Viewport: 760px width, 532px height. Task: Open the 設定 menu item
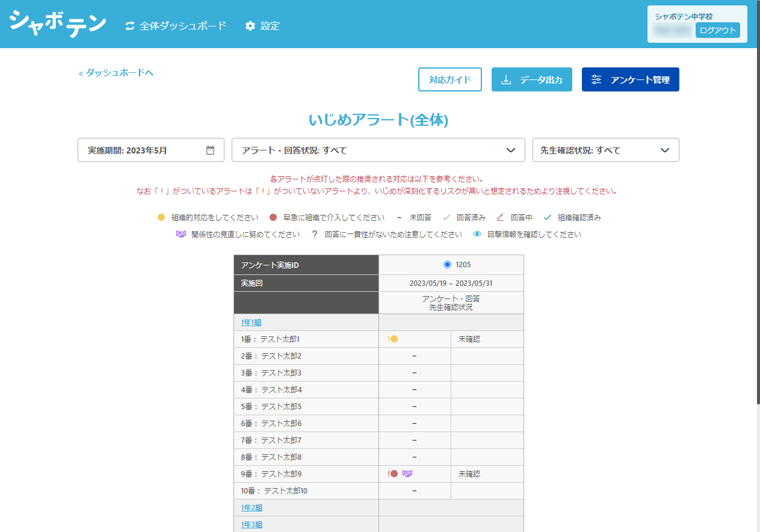pos(262,26)
